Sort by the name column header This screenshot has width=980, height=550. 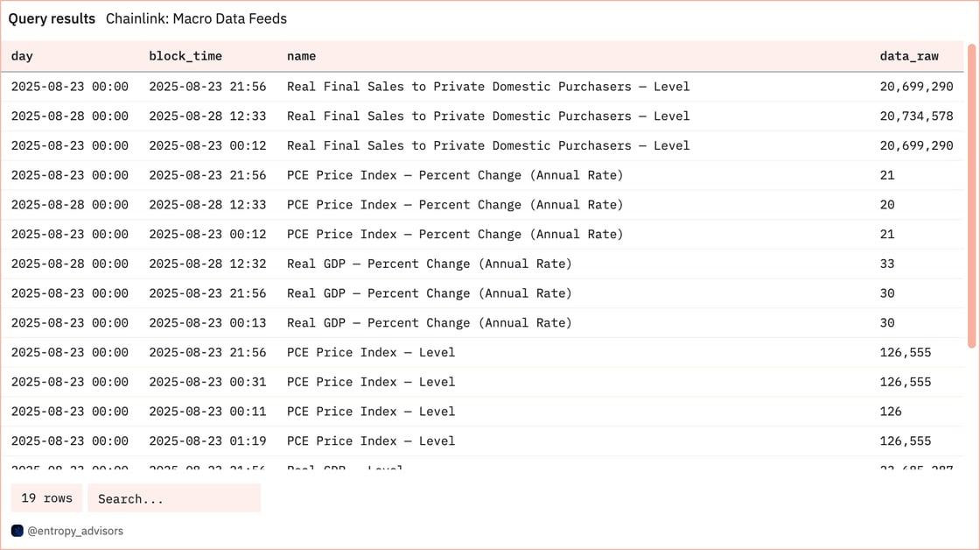[x=301, y=56]
